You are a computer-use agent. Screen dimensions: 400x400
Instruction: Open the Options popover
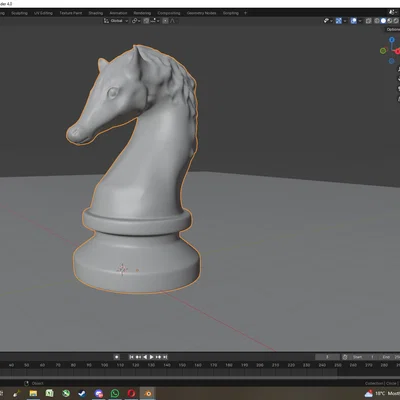click(x=393, y=29)
